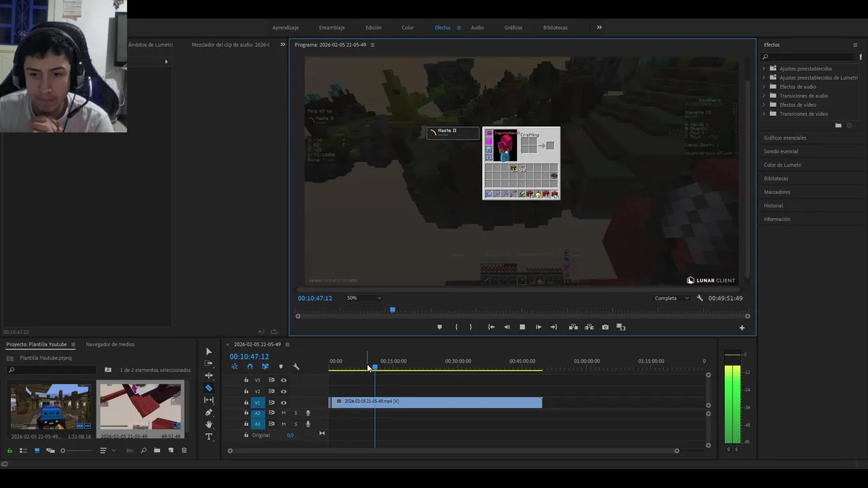Open the Gráficos esenciales panel

click(785, 138)
